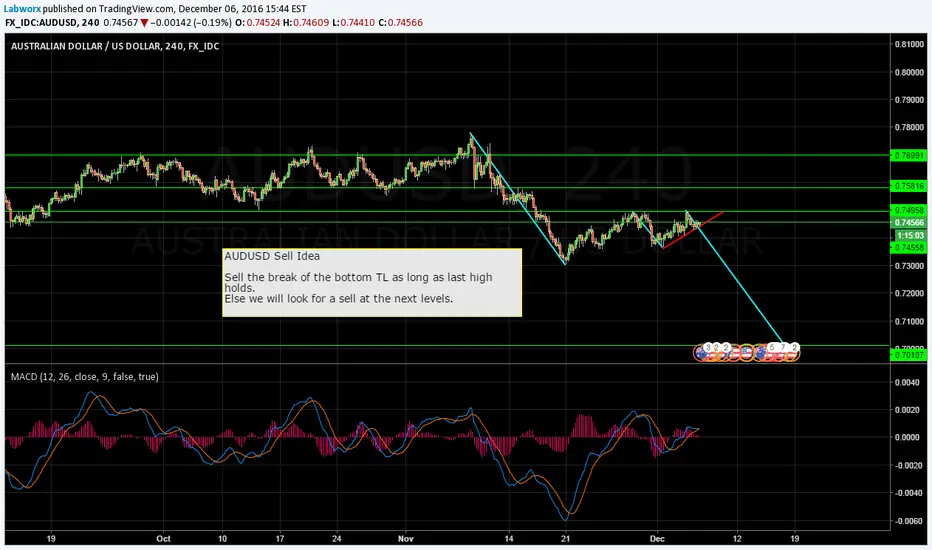Image resolution: width=932 pixels, height=550 pixels.
Task: Click the MACD 0.0020 axis tick
Action: 908,410
